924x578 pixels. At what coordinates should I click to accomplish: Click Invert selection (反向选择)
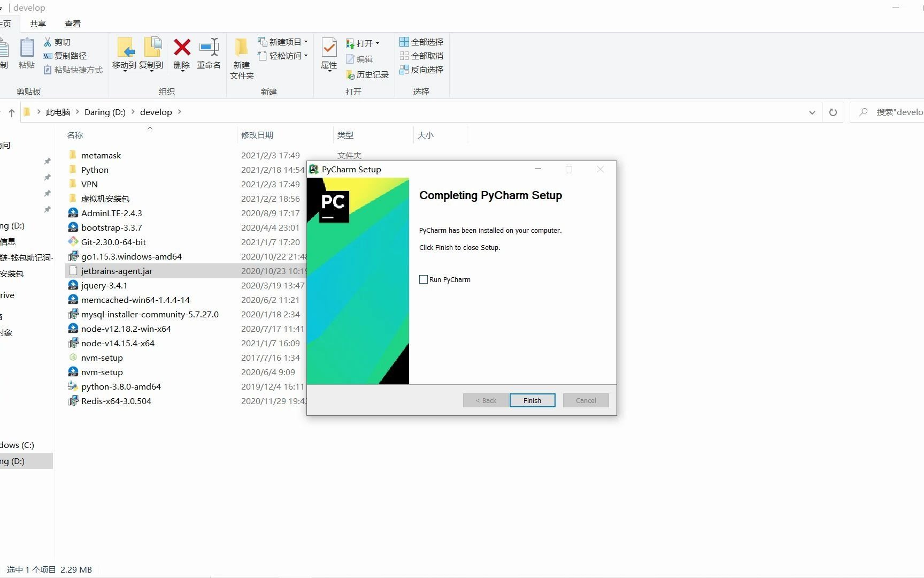pos(421,70)
